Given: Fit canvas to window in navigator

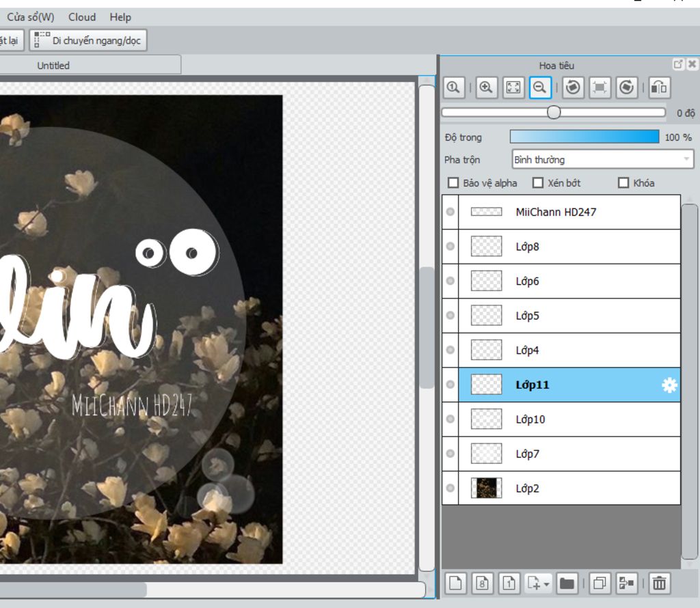Looking at the screenshot, I should (513, 87).
